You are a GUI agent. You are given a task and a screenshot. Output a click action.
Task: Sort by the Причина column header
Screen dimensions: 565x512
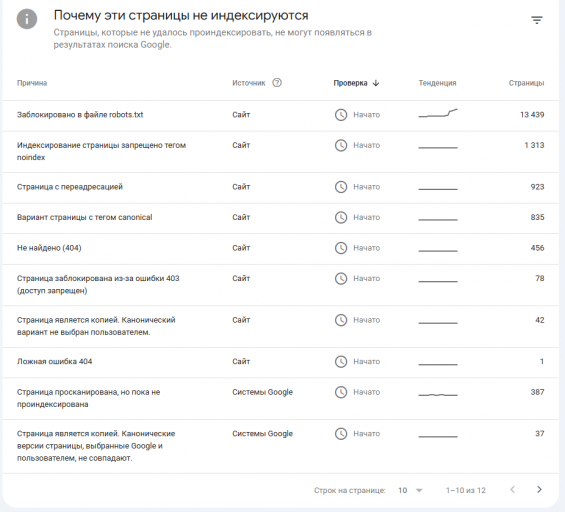point(32,83)
